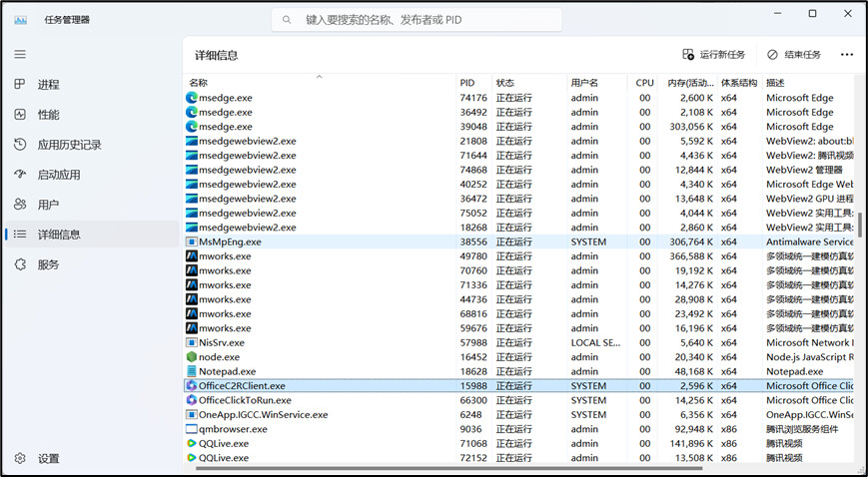Viewport: 868px width, 477px height.
Task: Click PID cell 6248
Action: [470, 414]
